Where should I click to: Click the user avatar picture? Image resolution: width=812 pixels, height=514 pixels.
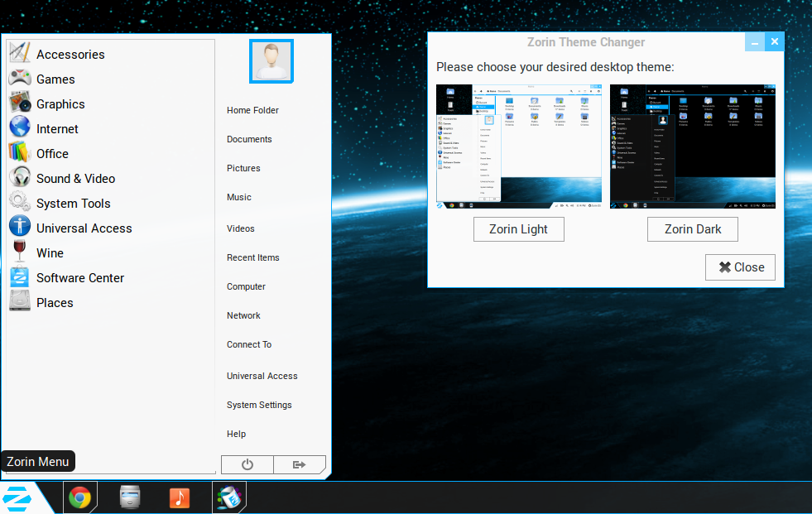pyautogui.click(x=271, y=60)
